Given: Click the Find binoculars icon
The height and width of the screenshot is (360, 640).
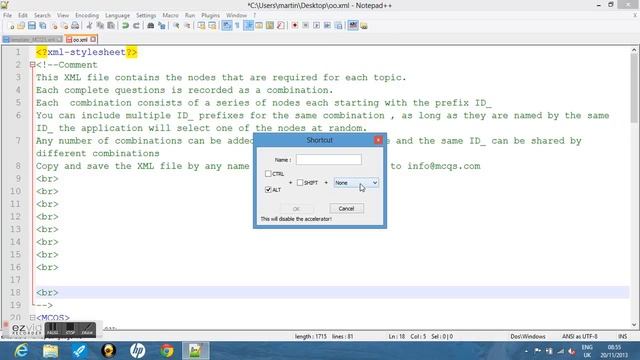Looking at the screenshot, I should (x=151, y=26).
